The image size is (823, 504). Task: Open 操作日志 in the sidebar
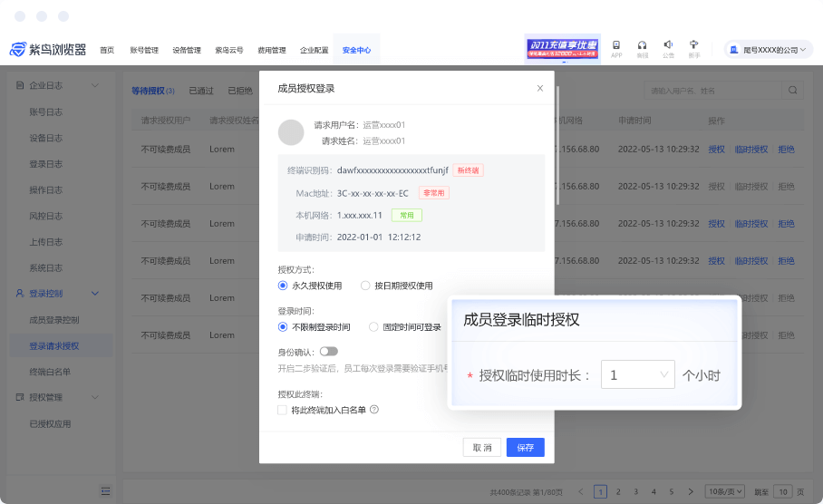click(45, 190)
